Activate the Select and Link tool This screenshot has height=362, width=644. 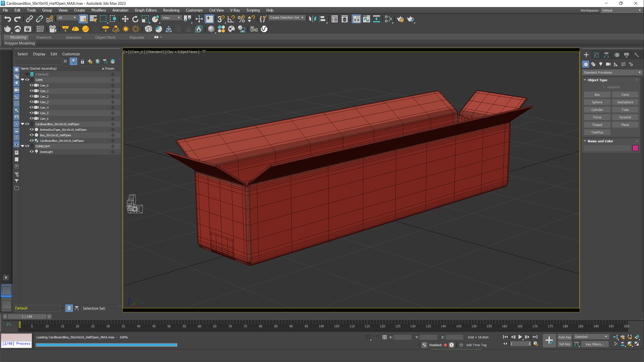coord(30,19)
